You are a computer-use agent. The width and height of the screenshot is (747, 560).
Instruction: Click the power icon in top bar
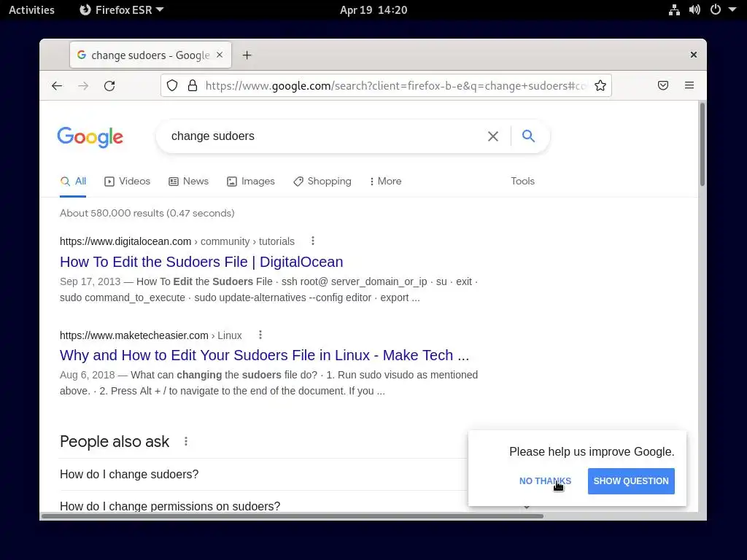point(716,9)
